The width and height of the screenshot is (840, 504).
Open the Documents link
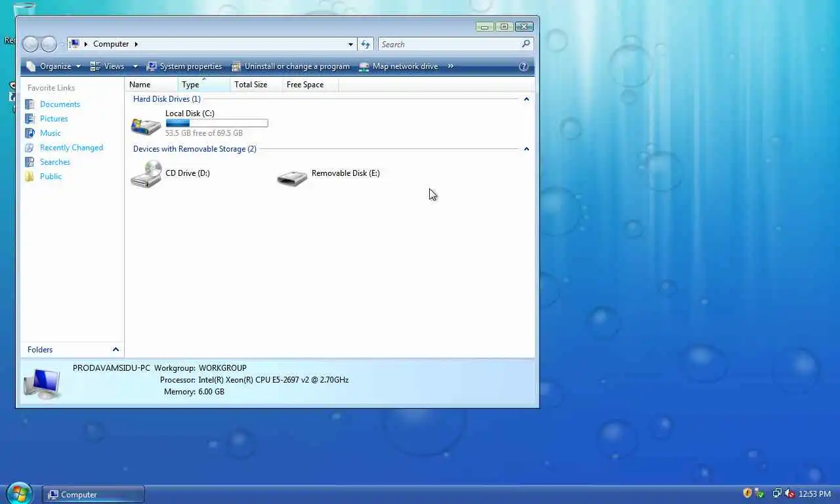coord(60,104)
